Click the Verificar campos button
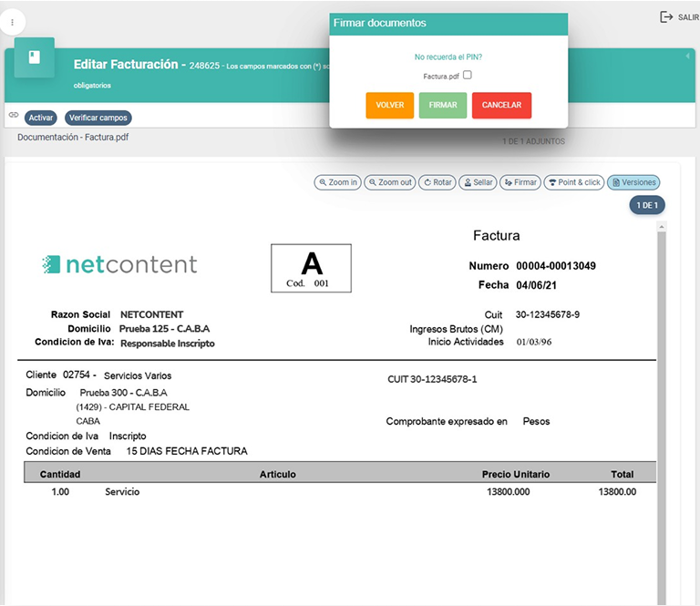The height and width of the screenshot is (606, 700). click(x=98, y=118)
